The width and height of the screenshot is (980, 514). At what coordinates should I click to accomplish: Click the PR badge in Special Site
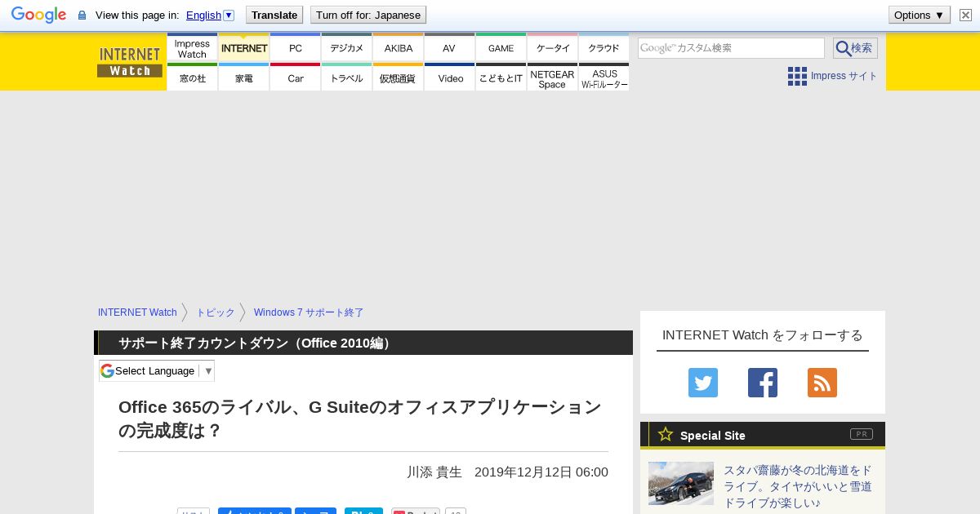[862, 434]
